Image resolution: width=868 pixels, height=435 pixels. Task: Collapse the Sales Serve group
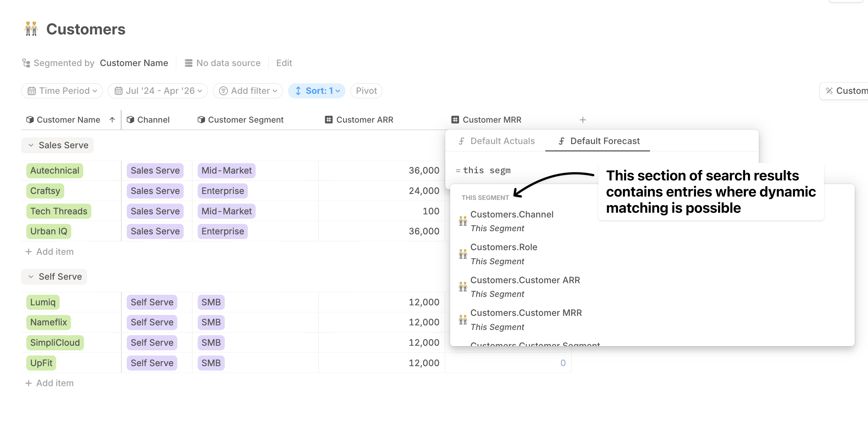click(31, 145)
